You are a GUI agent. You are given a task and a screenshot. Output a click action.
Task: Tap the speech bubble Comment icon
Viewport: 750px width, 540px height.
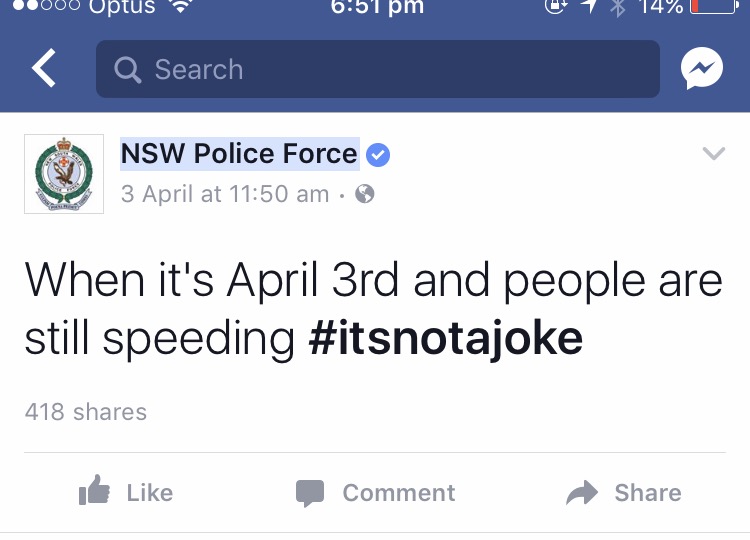click(310, 493)
